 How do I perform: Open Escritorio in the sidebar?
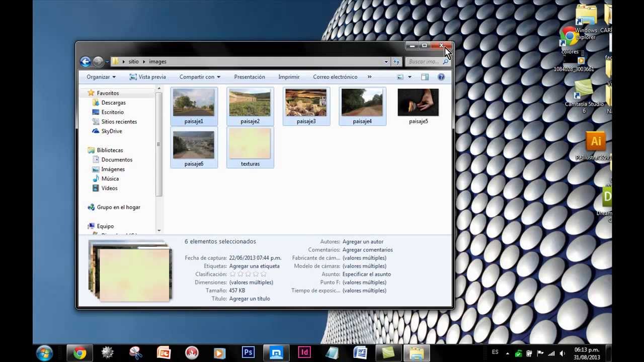[112, 112]
